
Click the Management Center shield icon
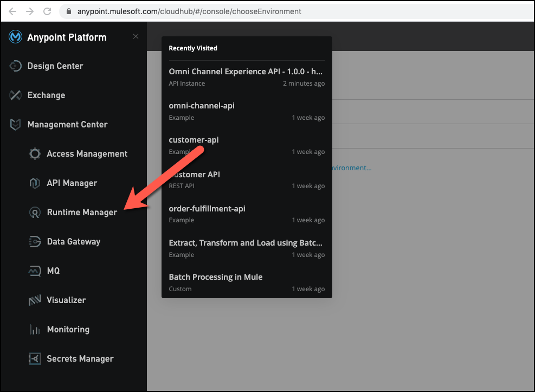[x=15, y=125]
